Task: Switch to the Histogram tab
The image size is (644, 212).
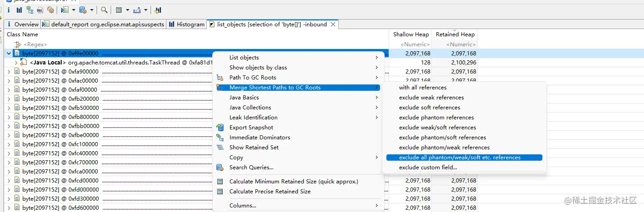Action: pos(186,25)
